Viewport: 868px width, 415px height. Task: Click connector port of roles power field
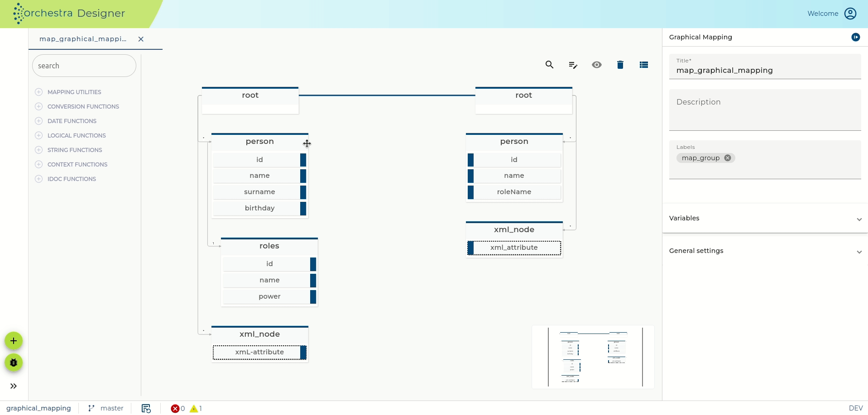tap(313, 296)
